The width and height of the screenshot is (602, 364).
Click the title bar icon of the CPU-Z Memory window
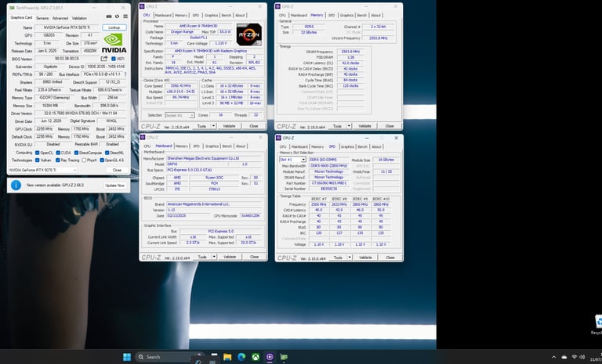pyautogui.click(x=278, y=6)
